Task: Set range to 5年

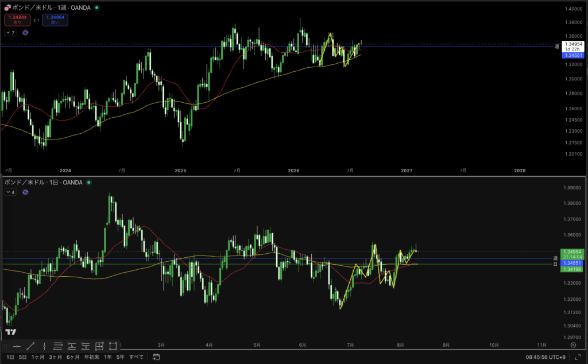Action: click(120, 357)
